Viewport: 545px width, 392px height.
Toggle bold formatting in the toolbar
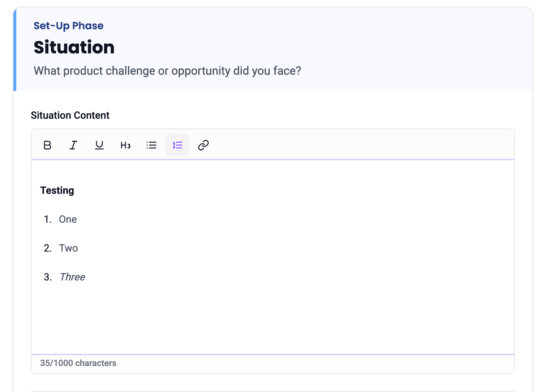tap(47, 145)
